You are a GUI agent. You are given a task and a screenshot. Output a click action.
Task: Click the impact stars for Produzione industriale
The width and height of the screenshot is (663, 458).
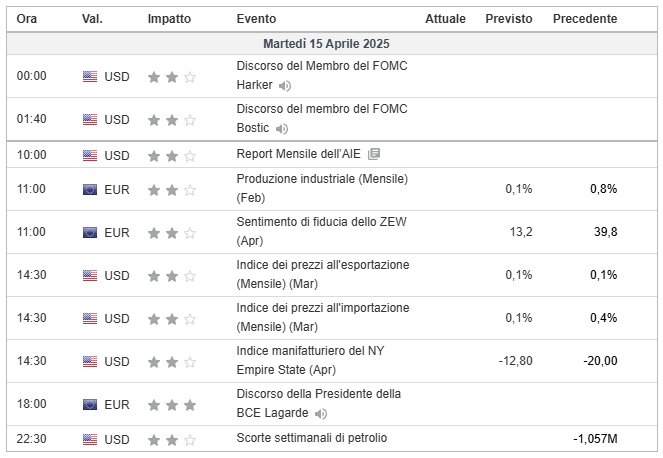(172, 190)
